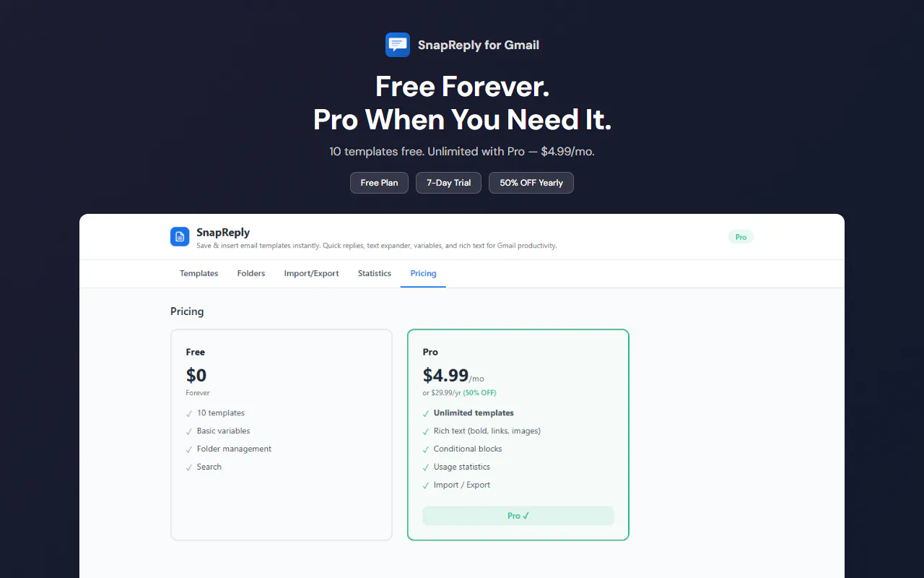Click the SnapReply for Gmail chat logo icon
924x578 pixels.
[x=398, y=45]
